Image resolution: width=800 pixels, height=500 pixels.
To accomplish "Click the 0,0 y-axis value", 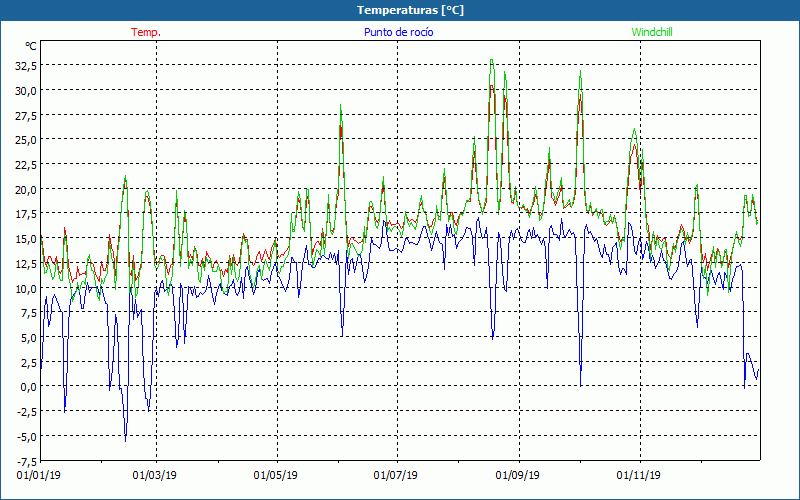I will click(x=28, y=387).
